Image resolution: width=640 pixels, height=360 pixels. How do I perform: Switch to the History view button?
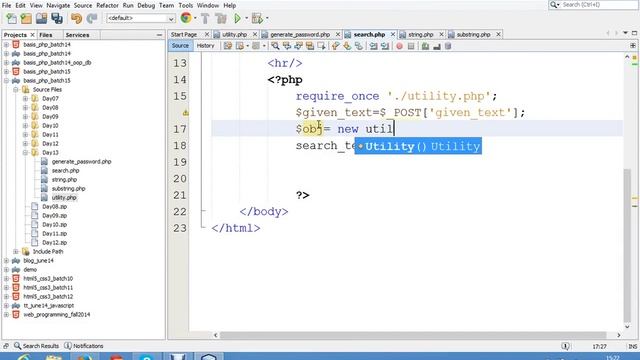[205, 46]
